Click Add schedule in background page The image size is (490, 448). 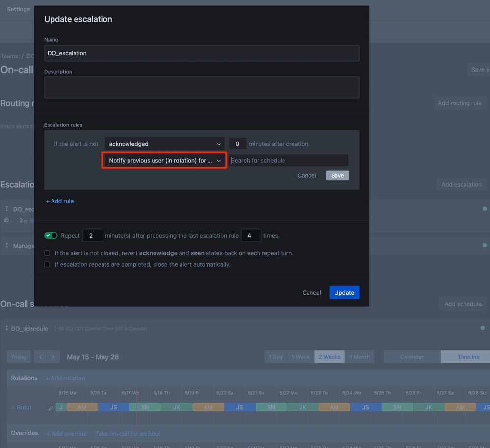click(x=463, y=304)
